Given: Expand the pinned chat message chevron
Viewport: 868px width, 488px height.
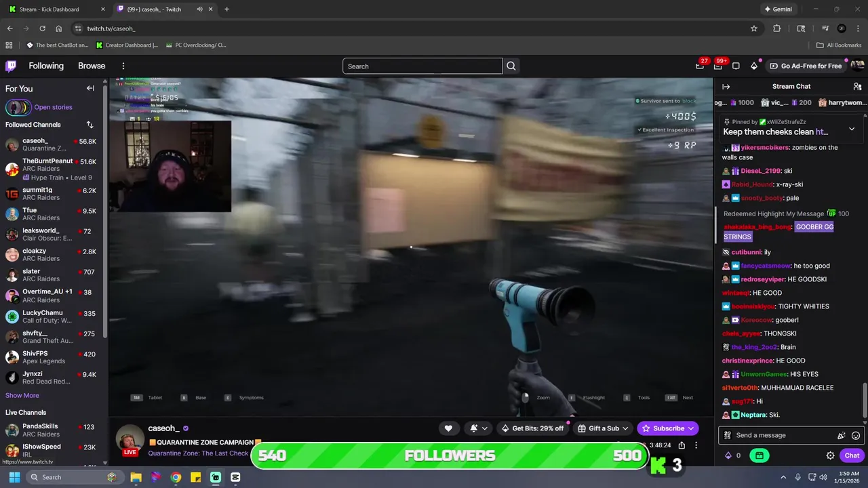Looking at the screenshot, I should click(x=852, y=128).
